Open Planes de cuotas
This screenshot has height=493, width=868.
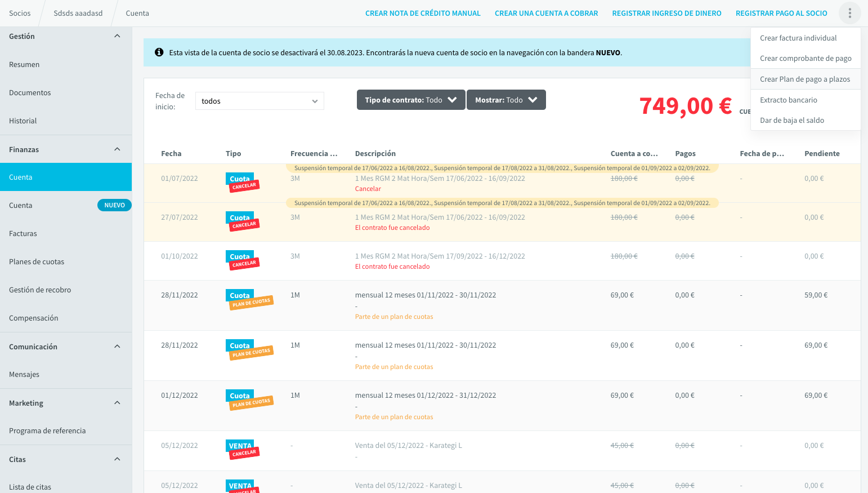[66, 261]
